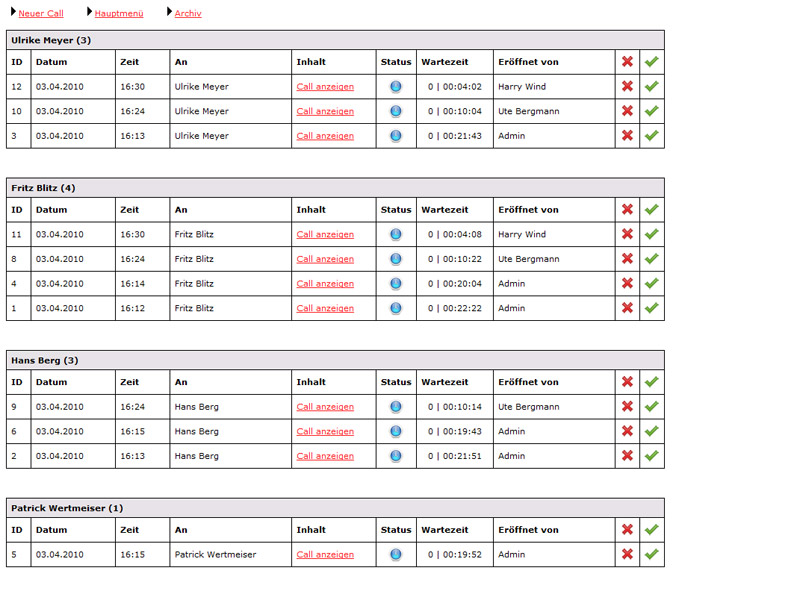The width and height of the screenshot is (800, 600).
Task: Click red X for call ID 11
Action: click(628, 234)
